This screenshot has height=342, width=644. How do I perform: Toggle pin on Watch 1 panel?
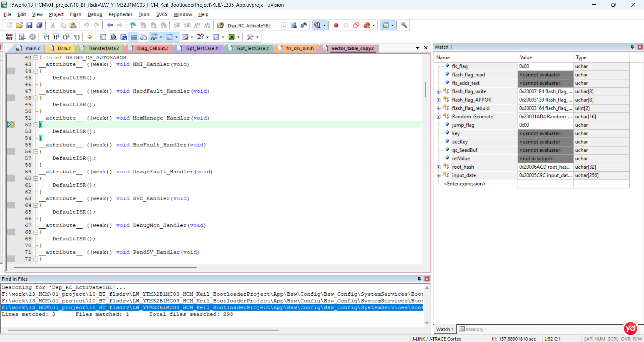[x=632, y=47]
